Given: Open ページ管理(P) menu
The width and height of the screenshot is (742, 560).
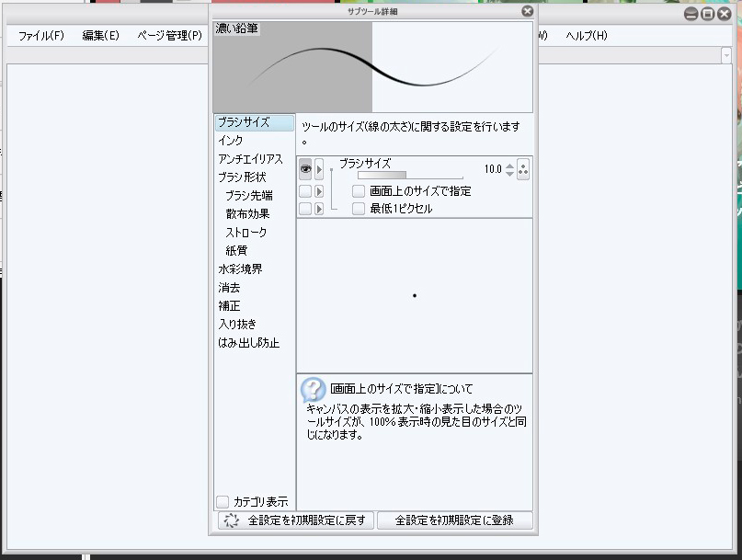Looking at the screenshot, I should click(x=169, y=36).
